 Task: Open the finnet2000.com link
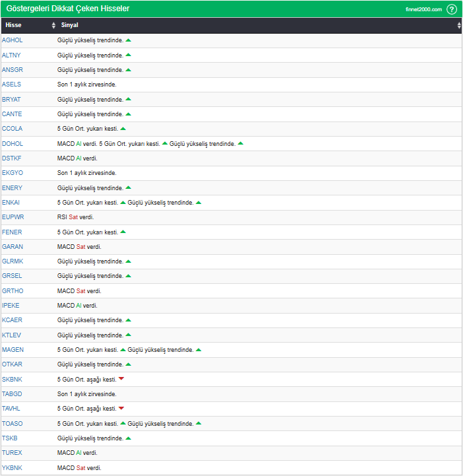coord(423,9)
